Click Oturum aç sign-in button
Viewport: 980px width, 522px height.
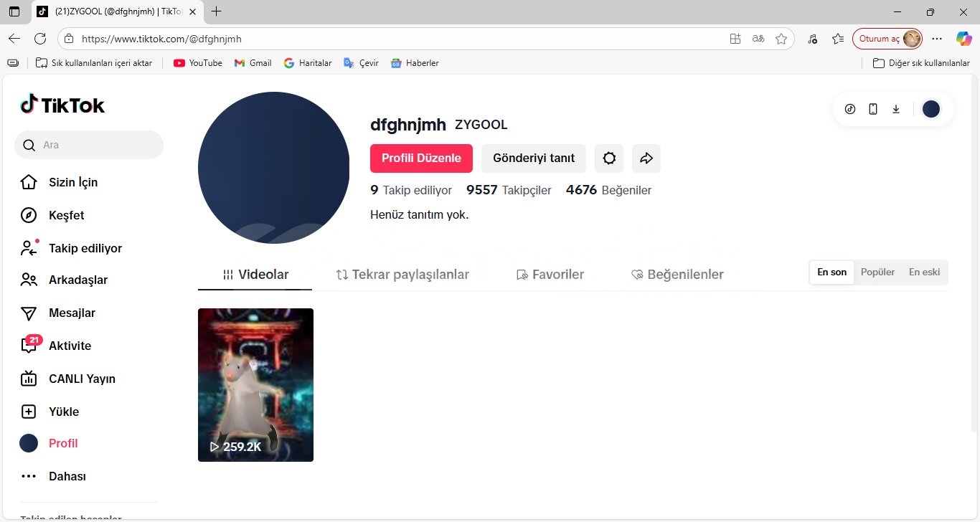tap(887, 39)
